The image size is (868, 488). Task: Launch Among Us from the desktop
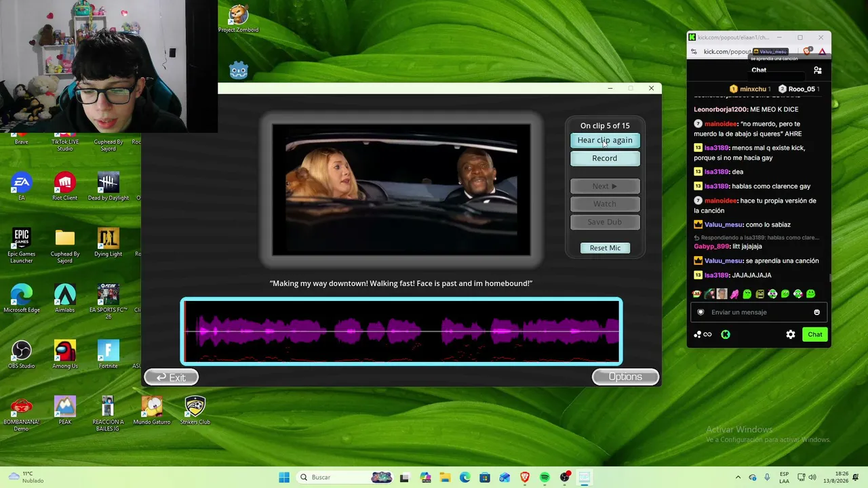coord(65,354)
